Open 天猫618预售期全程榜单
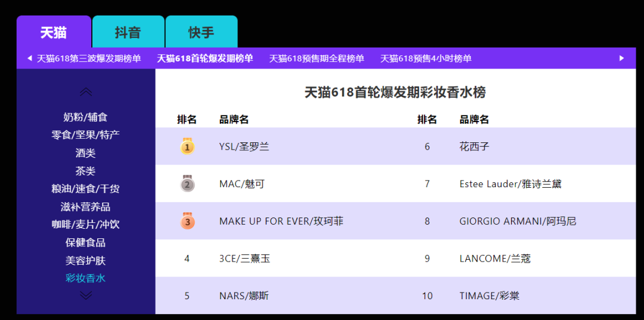The height and width of the screenshot is (320, 644). (x=317, y=58)
